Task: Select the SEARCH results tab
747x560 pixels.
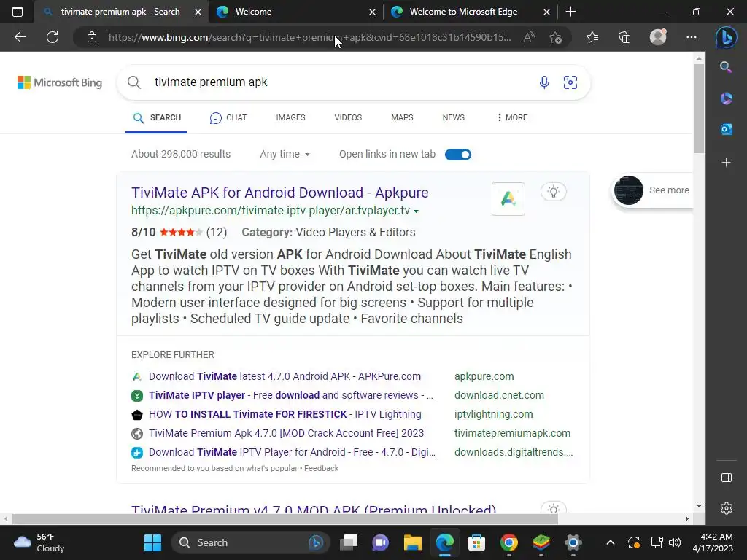Action: [157, 117]
